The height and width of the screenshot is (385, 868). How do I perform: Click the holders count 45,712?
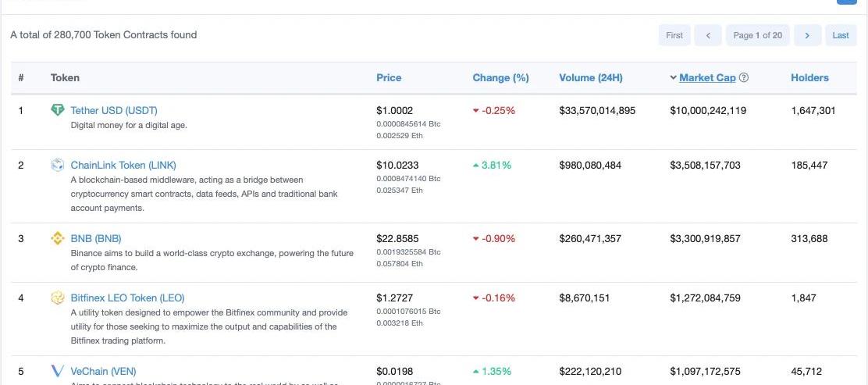click(806, 371)
